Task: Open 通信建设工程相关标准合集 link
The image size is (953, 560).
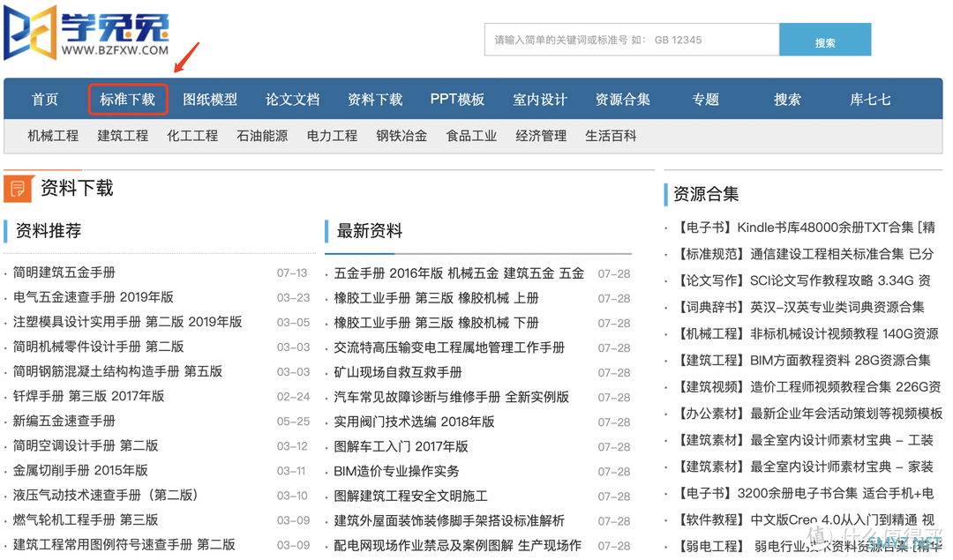Action: pos(806,254)
